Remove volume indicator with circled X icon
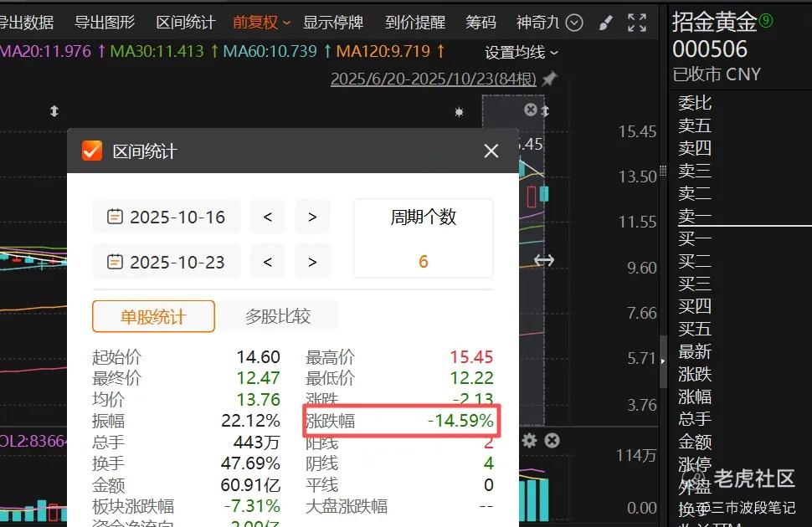The width and height of the screenshot is (812, 527). (552, 441)
